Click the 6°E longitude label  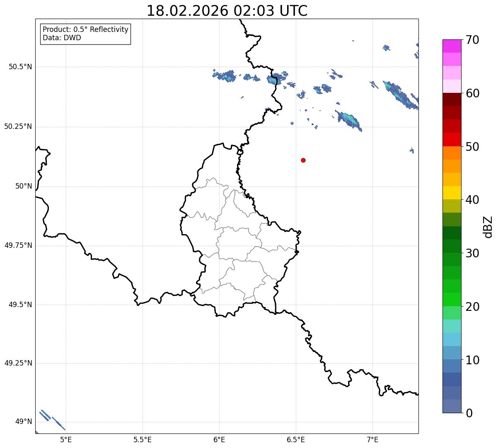(x=219, y=440)
